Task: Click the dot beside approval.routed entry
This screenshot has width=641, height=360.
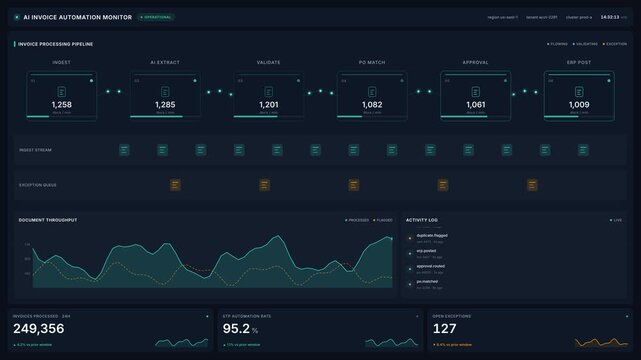Action: [x=410, y=269]
